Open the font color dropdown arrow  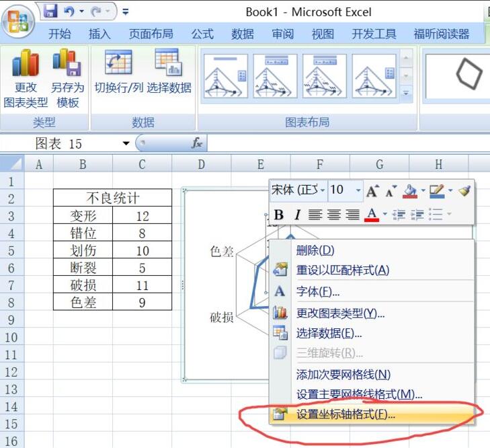[x=385, y=214]
